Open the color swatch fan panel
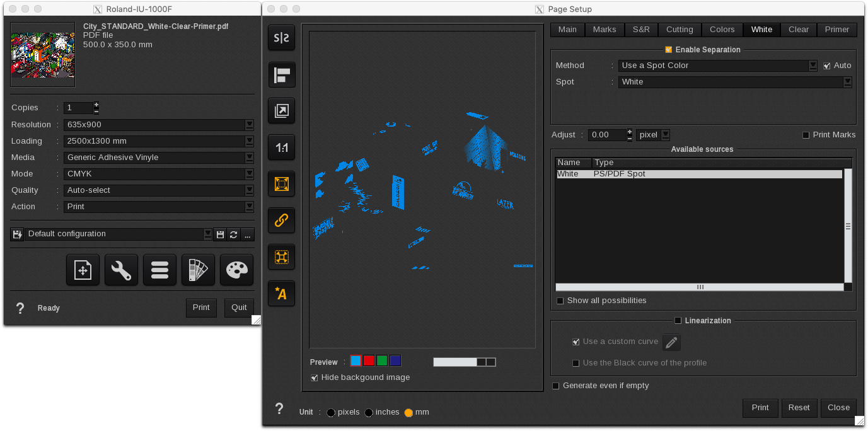Viewport: 868px width, 431px height. 198,270
